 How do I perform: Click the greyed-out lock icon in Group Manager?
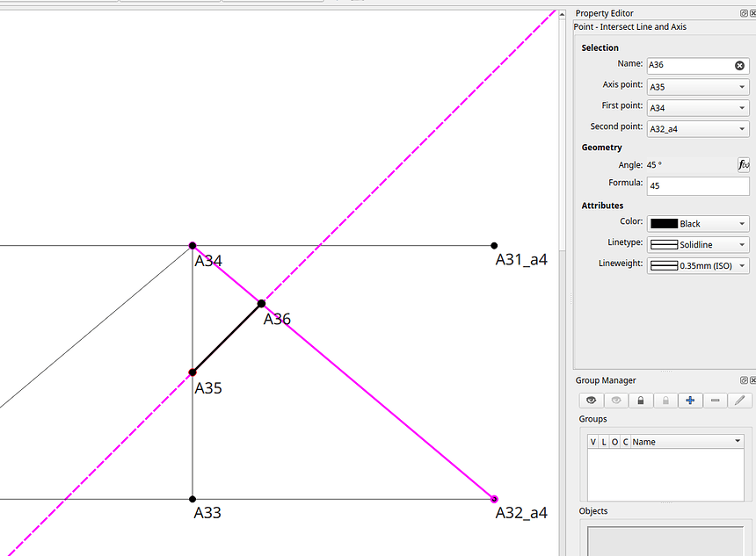coord(665,401)
